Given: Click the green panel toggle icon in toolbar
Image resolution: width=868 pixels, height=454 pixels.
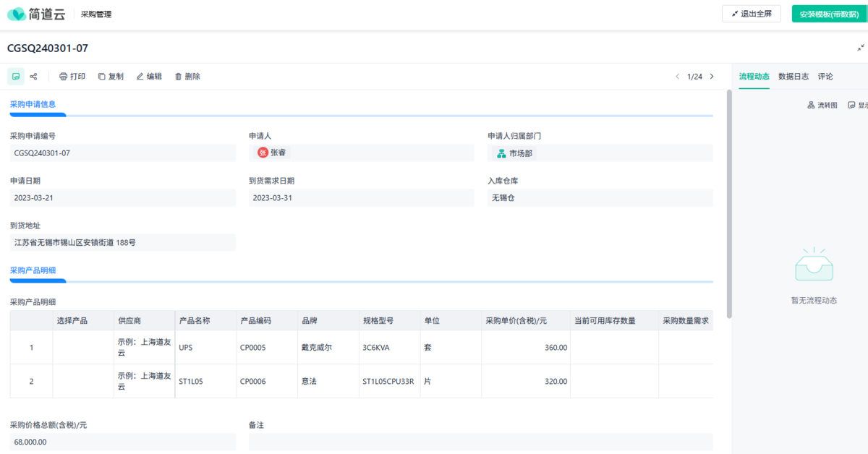Looking at the screenshot, I should click(16, 77).
